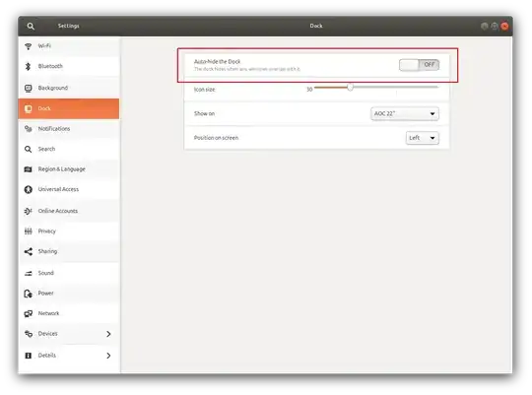
Task: Open Bluetooth settings panel
Action: 69,66
